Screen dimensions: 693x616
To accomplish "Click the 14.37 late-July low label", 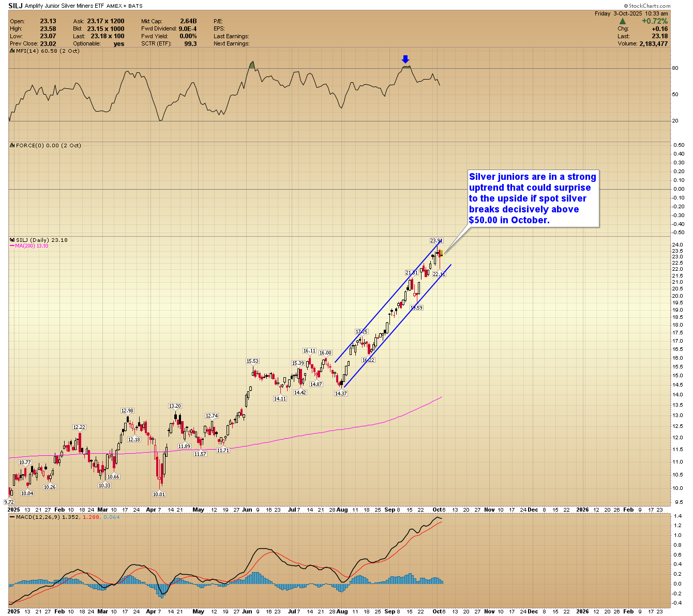I will point(341,394).
